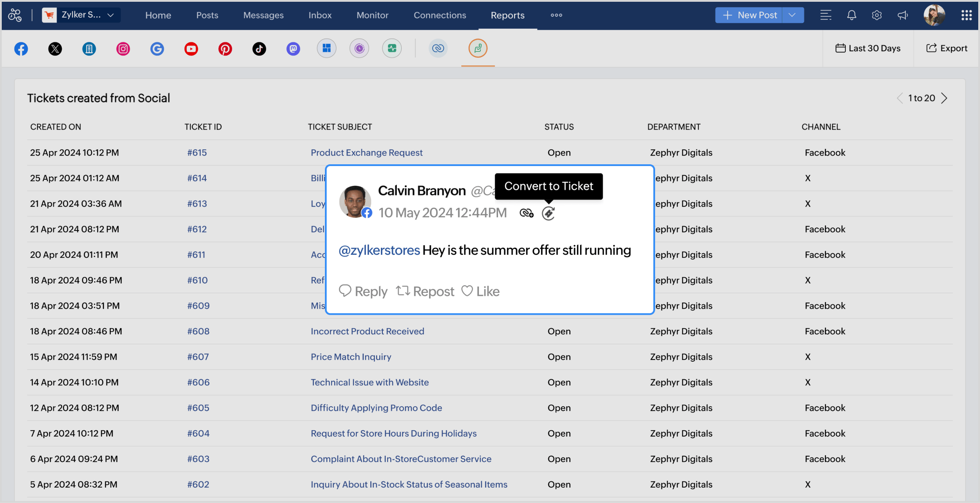The height and width of the screenshot is (503, 980).
Task: Click the overflow menu (•••) navigation
Action: pyautogui.click(x=556, y=15)
